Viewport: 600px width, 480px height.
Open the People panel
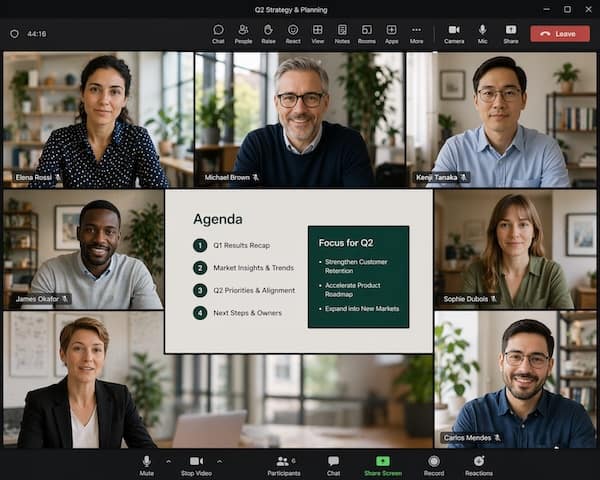pyautogui.click(x=243, y=34)
